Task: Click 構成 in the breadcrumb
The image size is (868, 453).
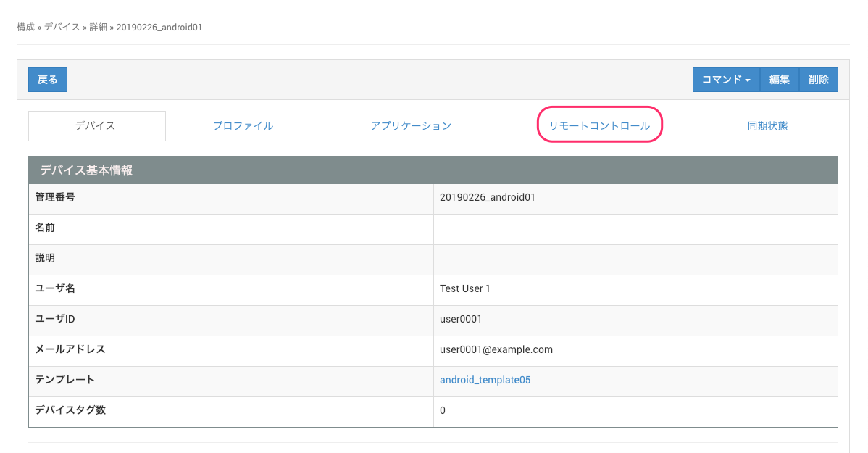Action: pyautogui.click(x=25, y=27)
